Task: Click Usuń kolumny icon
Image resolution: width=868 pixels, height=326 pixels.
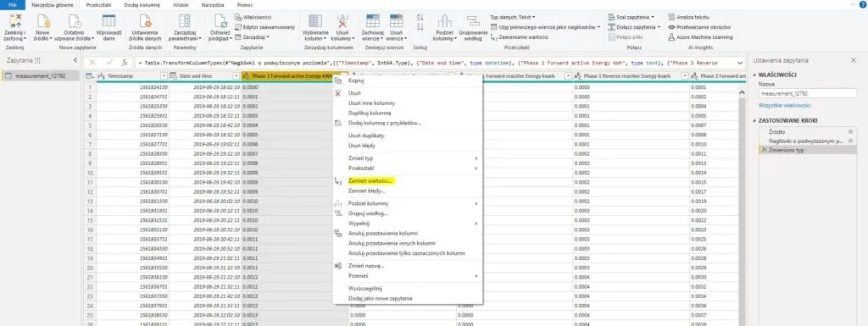Action: tap(342, 21)
